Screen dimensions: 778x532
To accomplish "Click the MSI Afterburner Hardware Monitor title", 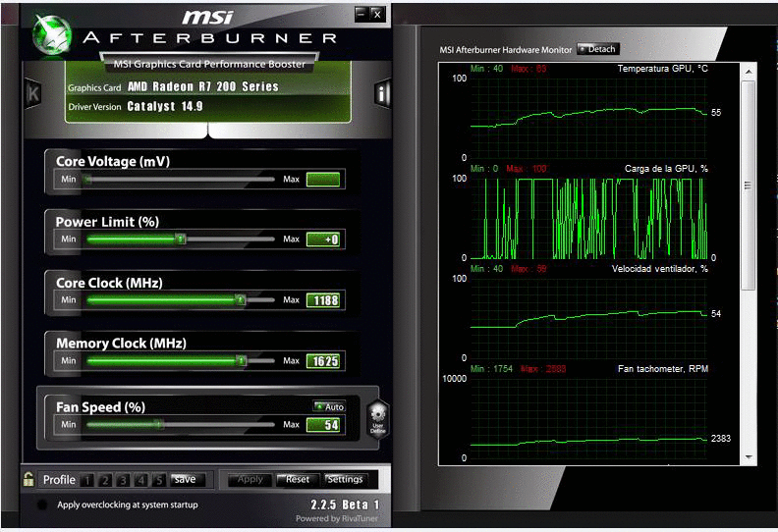I will [506, 50].
